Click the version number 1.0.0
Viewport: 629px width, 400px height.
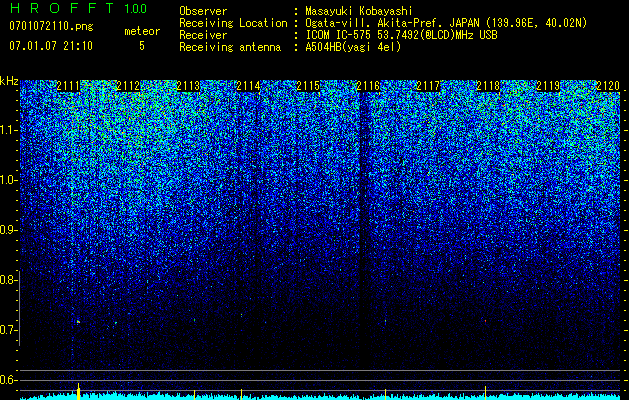[135, 8]
